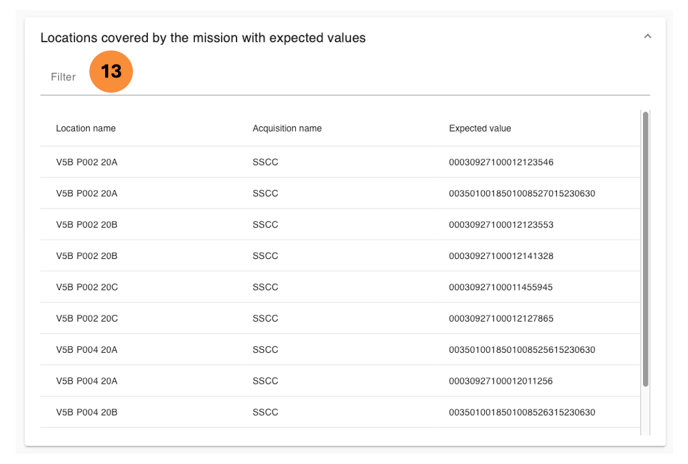The image size is (688, 464).
Task: Click expected value 0035010018501008525615230630
Action: tap(522, 350)
